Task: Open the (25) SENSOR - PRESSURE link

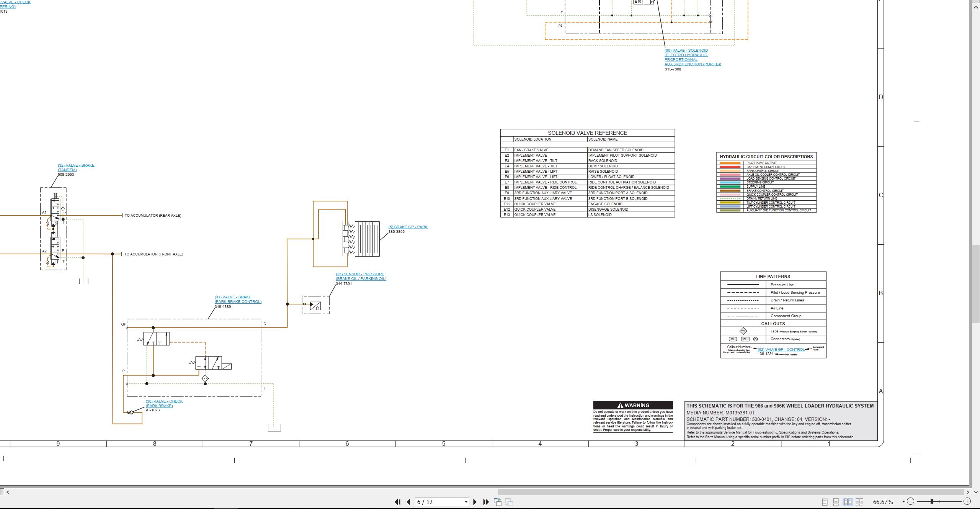Action: click(x=361, y=276)
